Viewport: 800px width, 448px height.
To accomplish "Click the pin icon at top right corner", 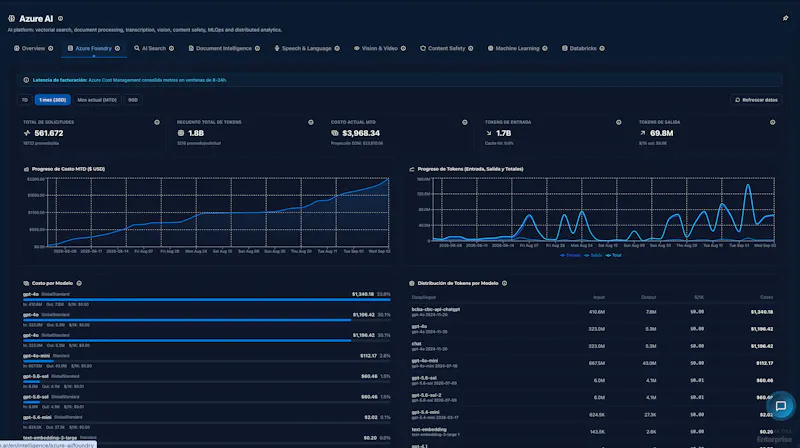I will tap(785, 18).
